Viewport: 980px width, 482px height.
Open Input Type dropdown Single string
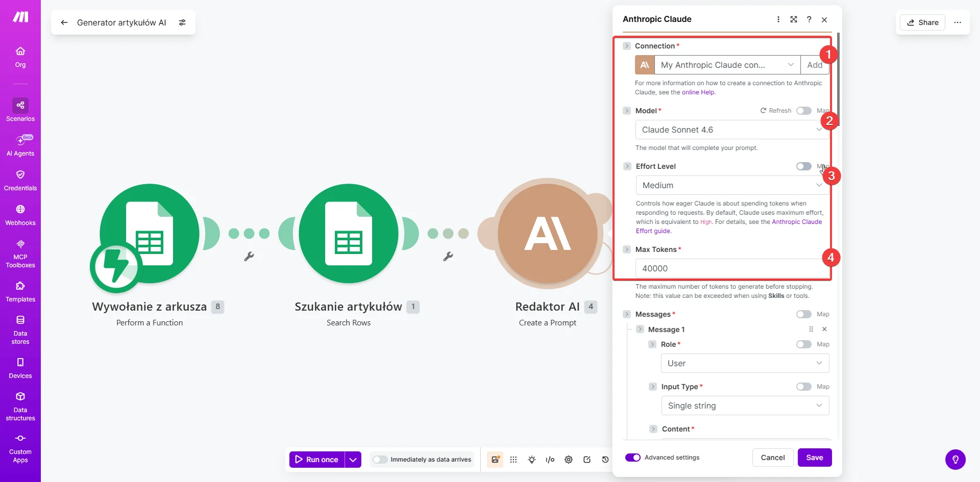pyautogui.click(x=745, y=405)
